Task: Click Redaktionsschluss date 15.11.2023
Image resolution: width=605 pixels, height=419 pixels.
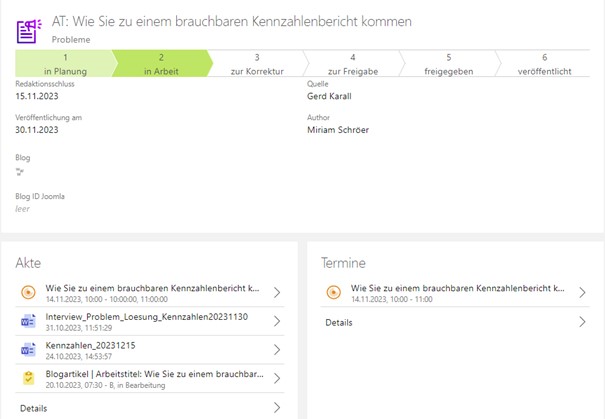Action: (37, 96)
